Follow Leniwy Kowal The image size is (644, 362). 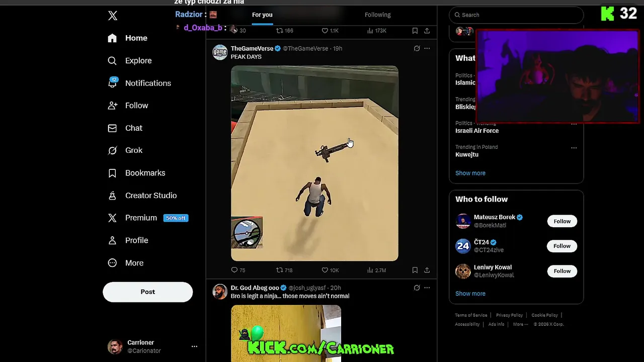(x=562, y=271)
